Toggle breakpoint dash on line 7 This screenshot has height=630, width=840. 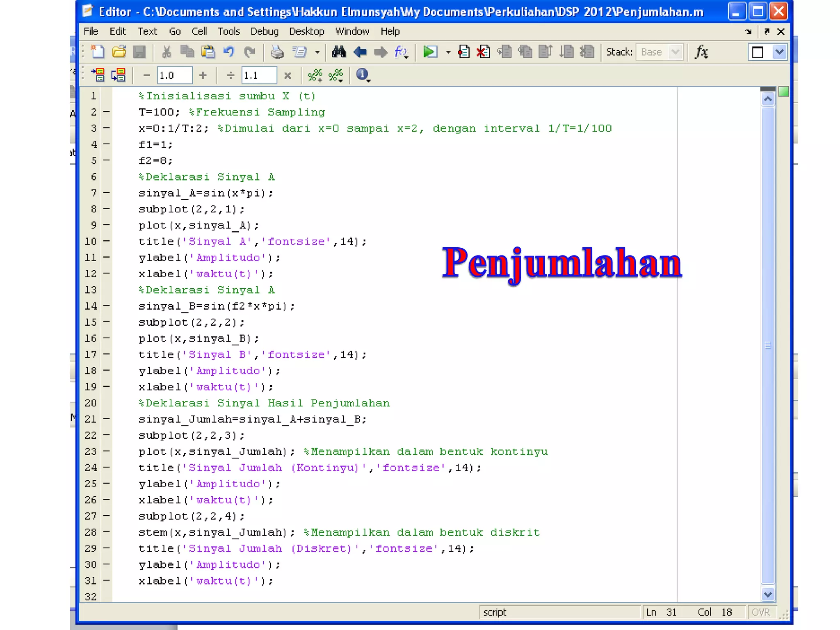[107, 192]
